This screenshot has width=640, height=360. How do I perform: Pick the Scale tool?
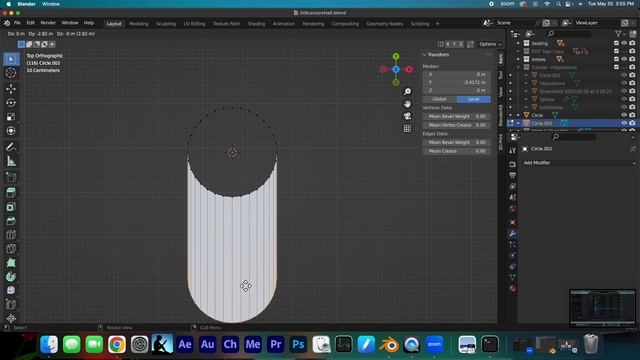[11, 117]
